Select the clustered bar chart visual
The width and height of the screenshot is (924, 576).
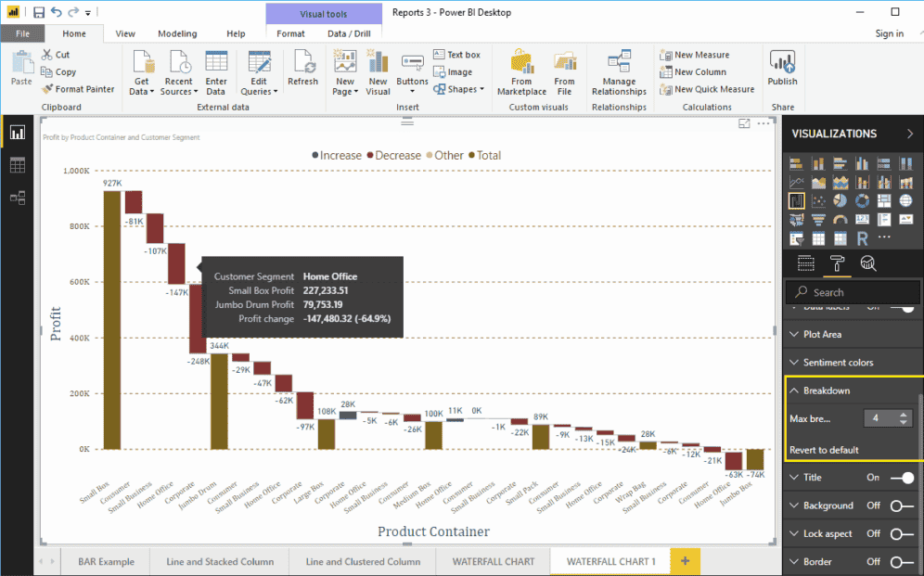pos(841,164)
